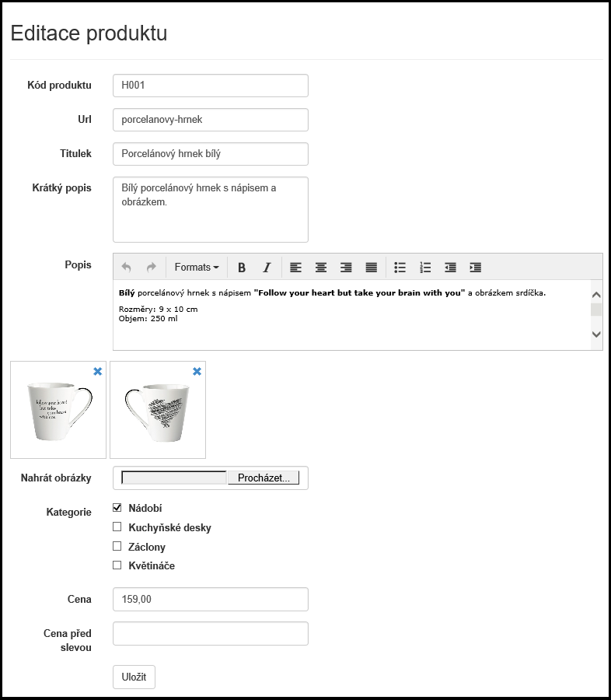Open the Formats dropdown menu
611x700 pixels.
(196, 267)
